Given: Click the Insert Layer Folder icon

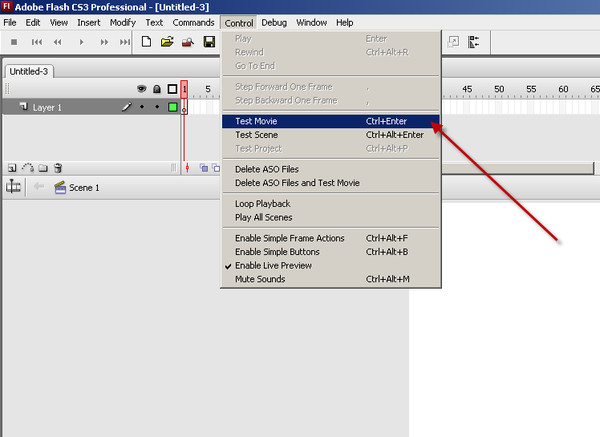Looking at the screenshot, I should [43, 168].
